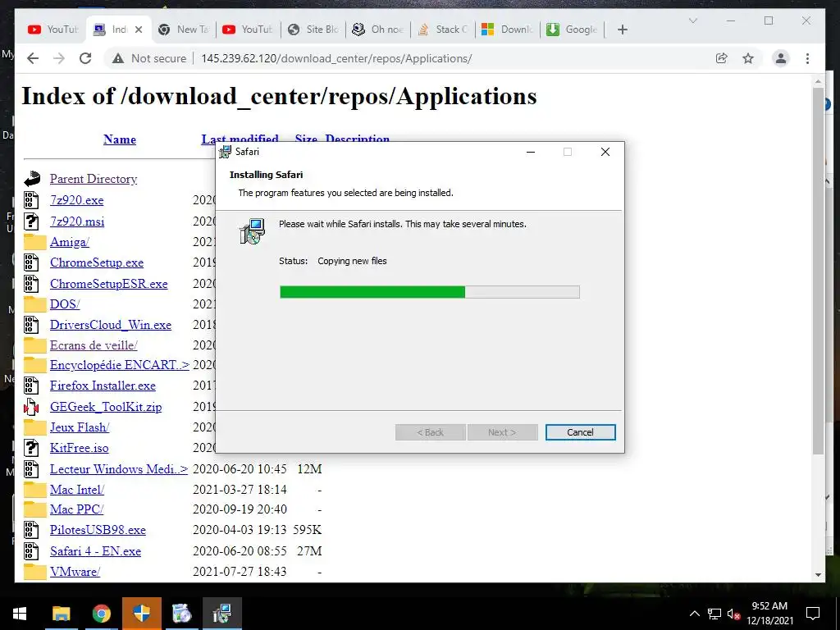The image size is (840, 630).
Task: Minimize the Safari installer window
Action: click(531, 152)
